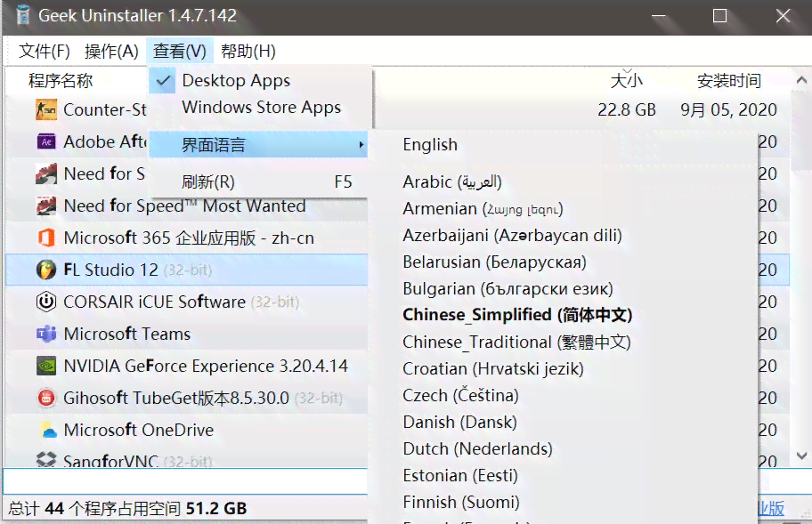Click the 22.8 GB size value
The width and height of the screenshot is (812, 524).
pos(627,109)
